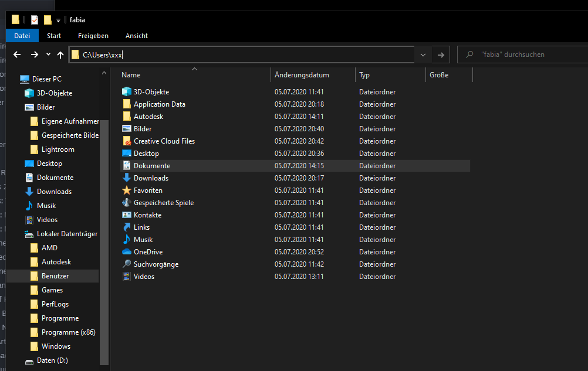Switch to the Ansicht ribbon tab
The image size is (588, 371).
[x=137, y=36]
